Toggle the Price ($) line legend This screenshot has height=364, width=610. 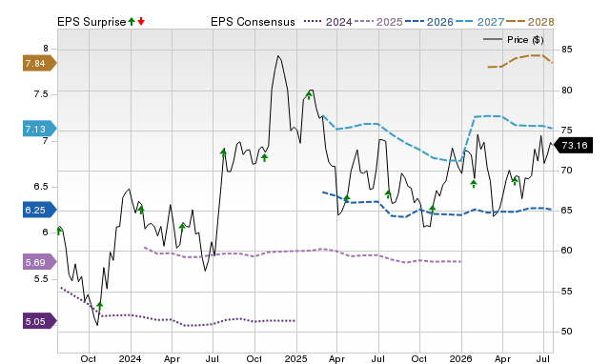click(x=513, y=40)
